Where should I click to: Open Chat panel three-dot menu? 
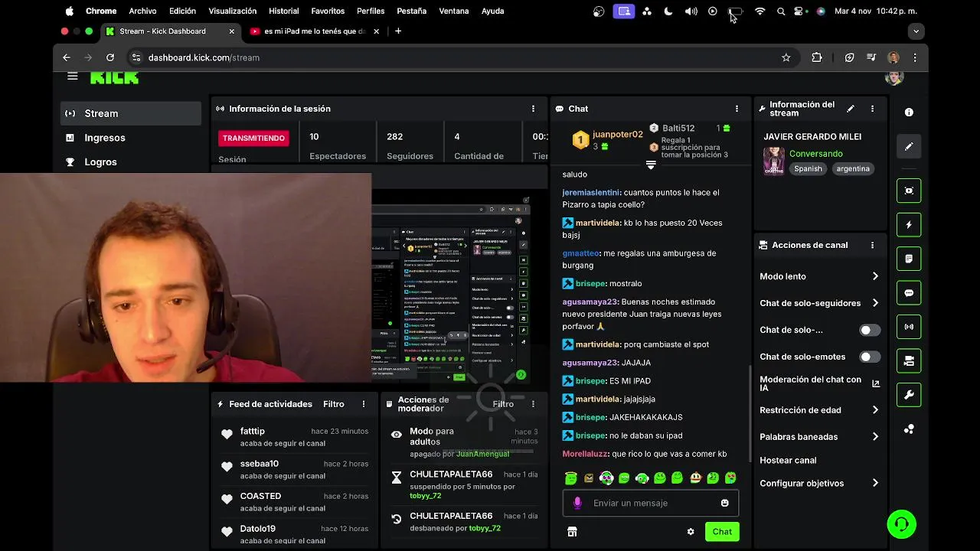pos(737,109)
